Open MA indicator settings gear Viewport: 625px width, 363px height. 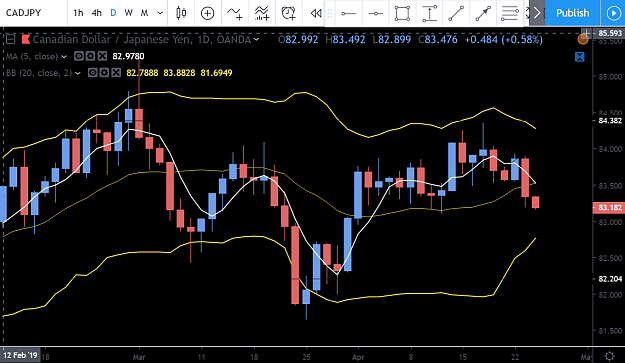[90, 56]
